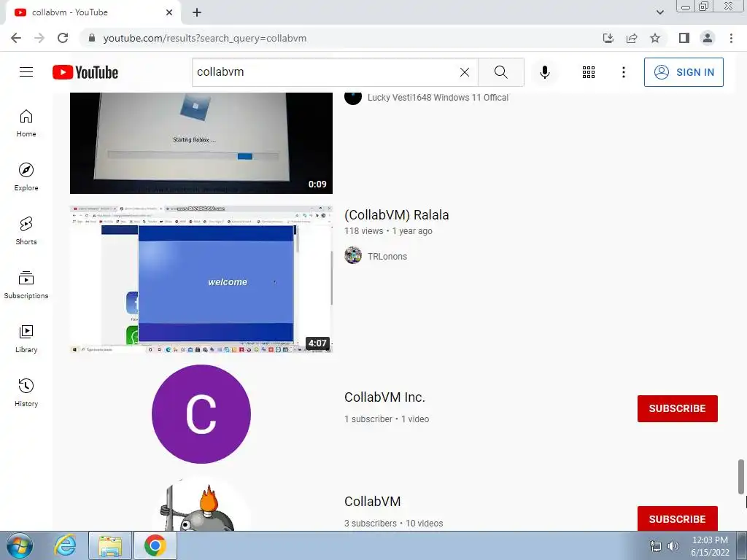Subscribe to the CollabVM channel
This screenshot has width=747, height=560.
(678, 518)
